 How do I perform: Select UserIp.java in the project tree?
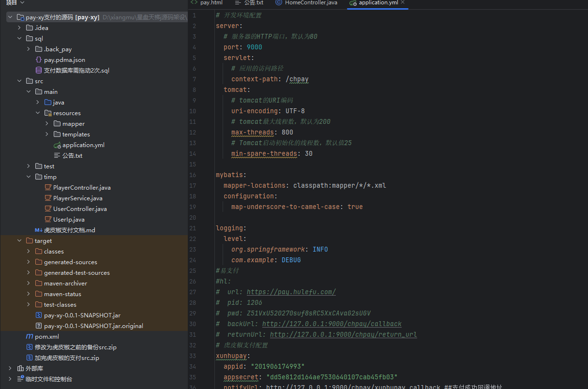pyautogui.click(x=69, y=219)
